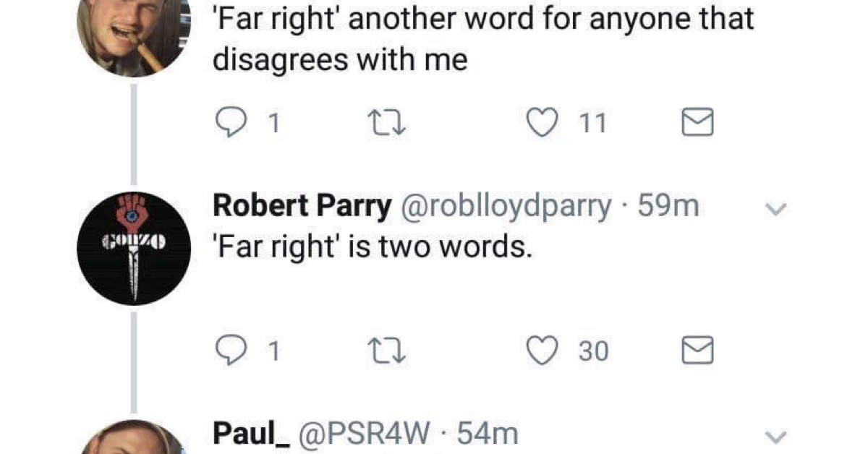Open options chevron on Robert Parry's tweet
The height and width of the screenshot is (454, 868).
[x=775, y=209]
